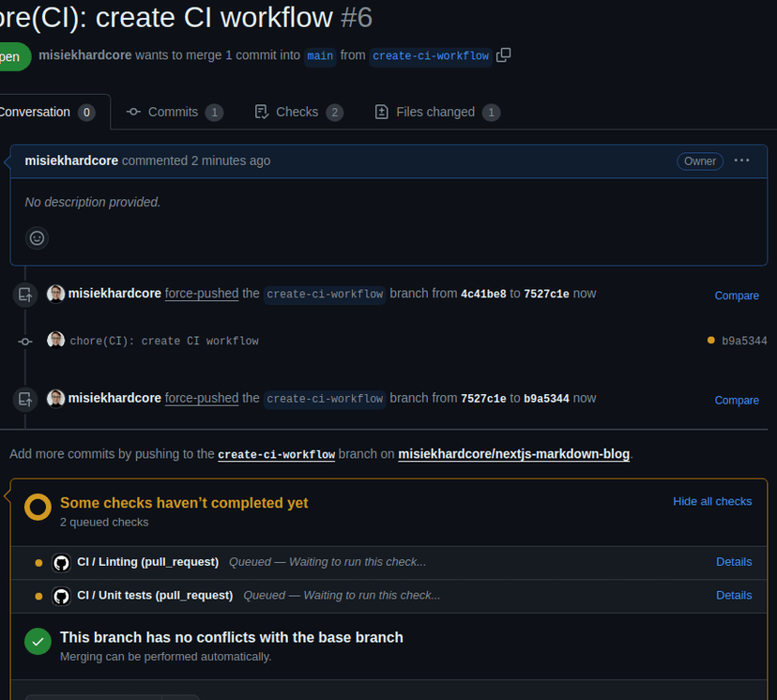Click the GitHub Actions logo beside CI / Unit tests

point(61,595)
